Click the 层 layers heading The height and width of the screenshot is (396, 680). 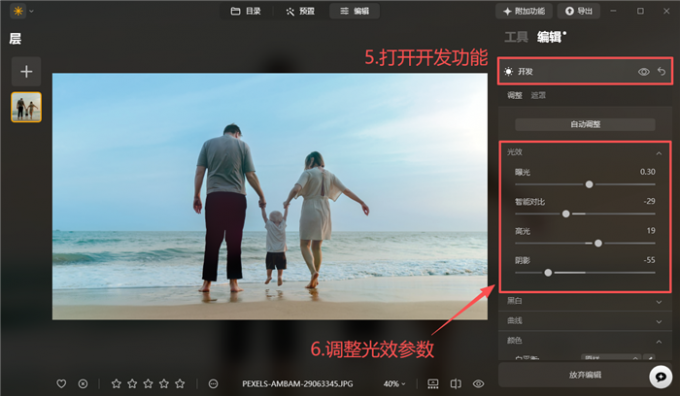pyautogui.click(x=15, y=39)
